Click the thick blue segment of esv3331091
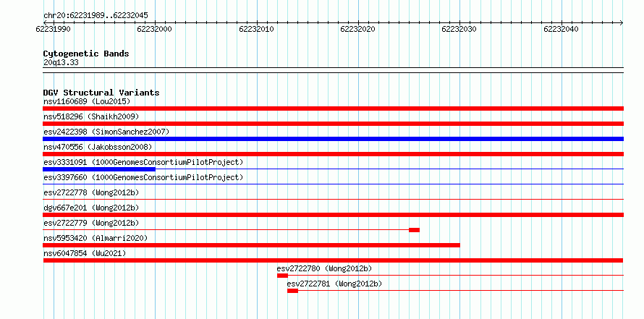This screenshot has width=644, height=319. (x=99, y=169)
